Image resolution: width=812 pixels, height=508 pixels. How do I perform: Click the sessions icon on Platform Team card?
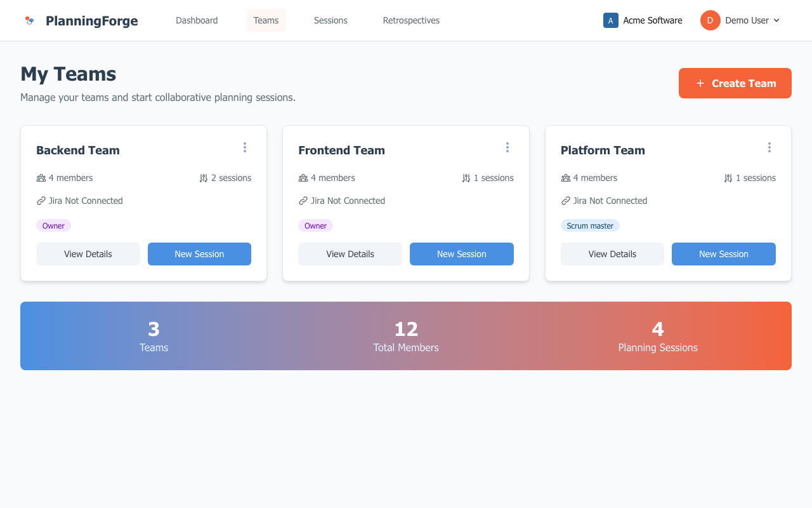[728, 178]
